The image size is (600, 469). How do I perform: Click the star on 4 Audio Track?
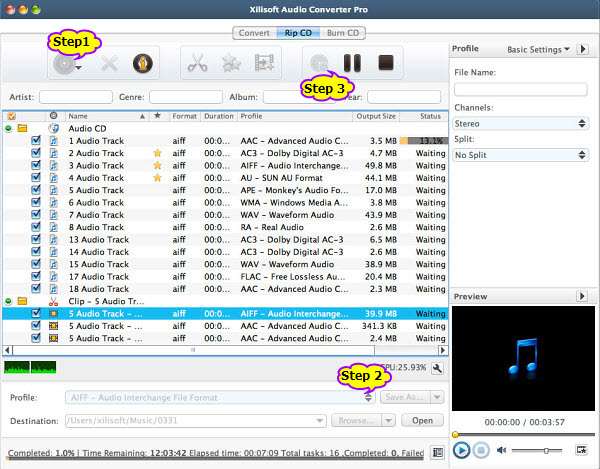(157, 178)
